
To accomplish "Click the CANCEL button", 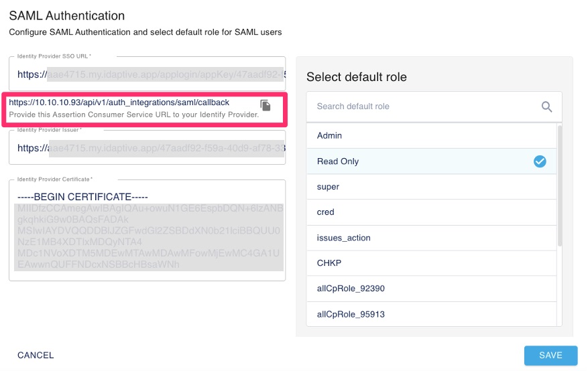I will click(x=36, y=356).
